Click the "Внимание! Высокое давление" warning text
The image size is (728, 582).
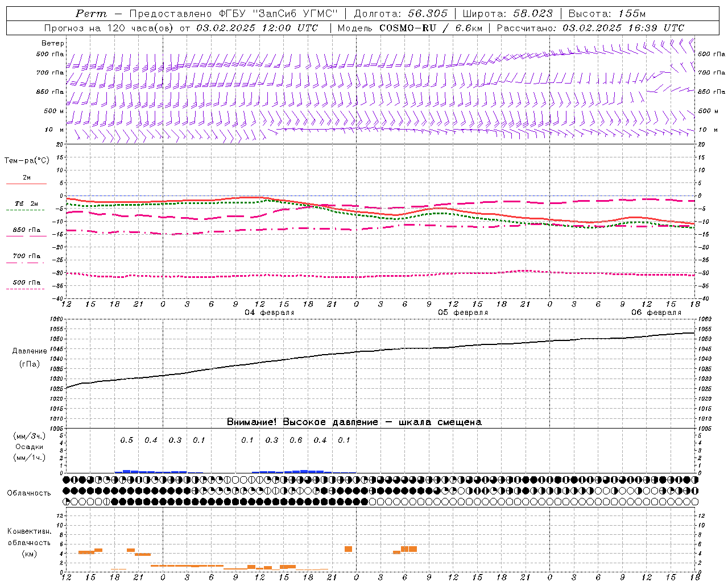click(303, 422)
